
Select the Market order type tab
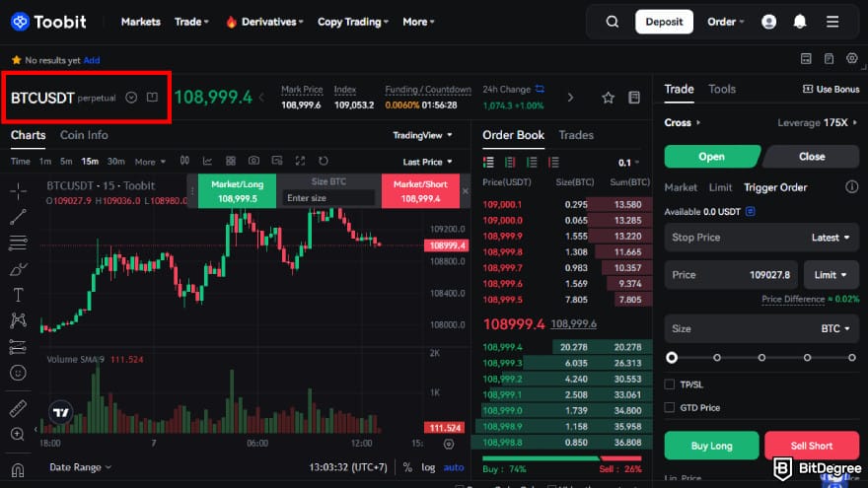coord(681,187)
